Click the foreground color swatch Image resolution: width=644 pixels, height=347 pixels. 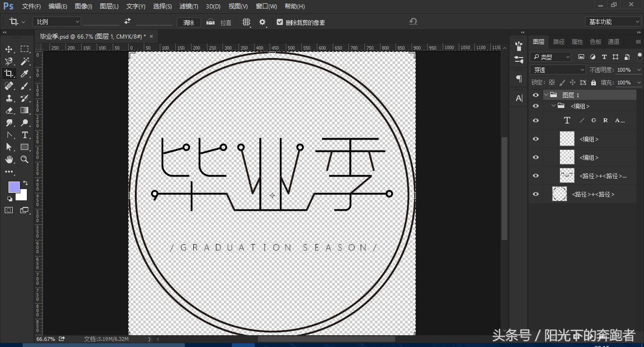pos(14,187)
